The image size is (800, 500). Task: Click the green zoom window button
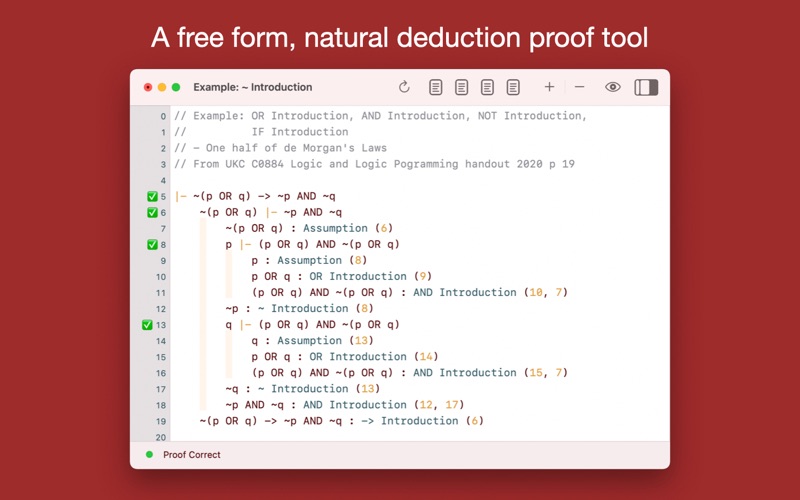[176, 87]
